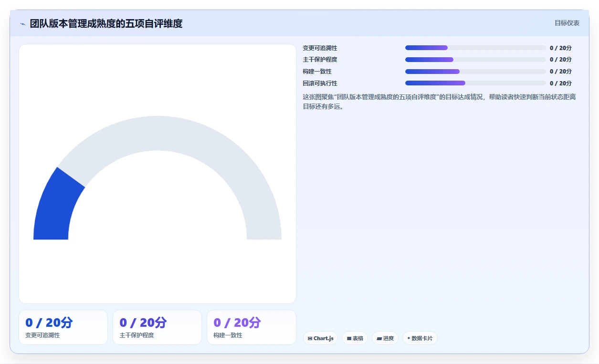
Task: Click the 回滚可执行性 label in progress list
Action: (320, 83)
